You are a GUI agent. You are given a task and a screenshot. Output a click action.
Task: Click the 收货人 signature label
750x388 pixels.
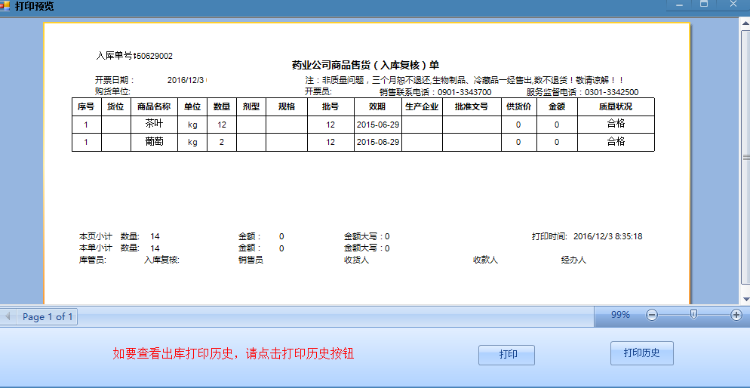(x=356, y=260)
